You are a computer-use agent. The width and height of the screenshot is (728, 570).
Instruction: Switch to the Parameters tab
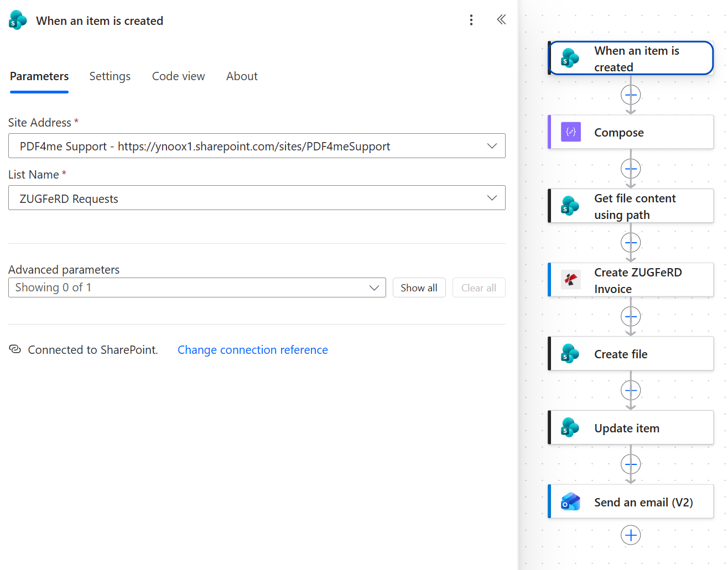39,76
